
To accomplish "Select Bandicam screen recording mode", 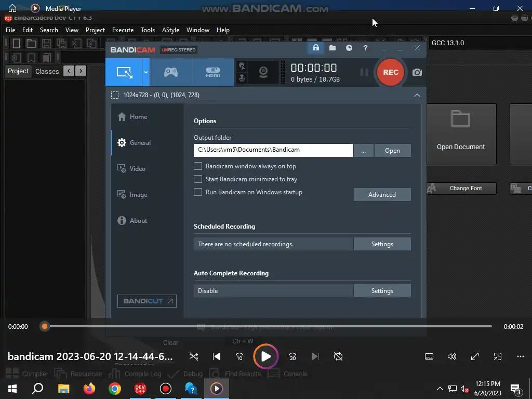I will click(124, 72).
